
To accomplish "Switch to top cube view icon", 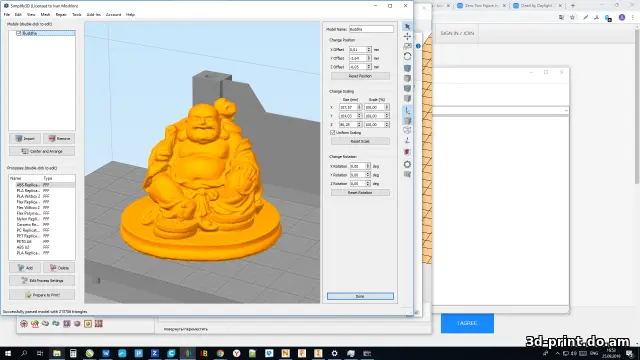I will 407,78.
